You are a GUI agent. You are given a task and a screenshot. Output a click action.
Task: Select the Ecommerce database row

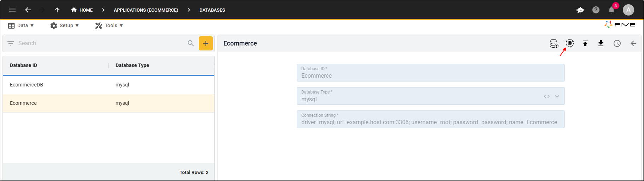[109, 103]
